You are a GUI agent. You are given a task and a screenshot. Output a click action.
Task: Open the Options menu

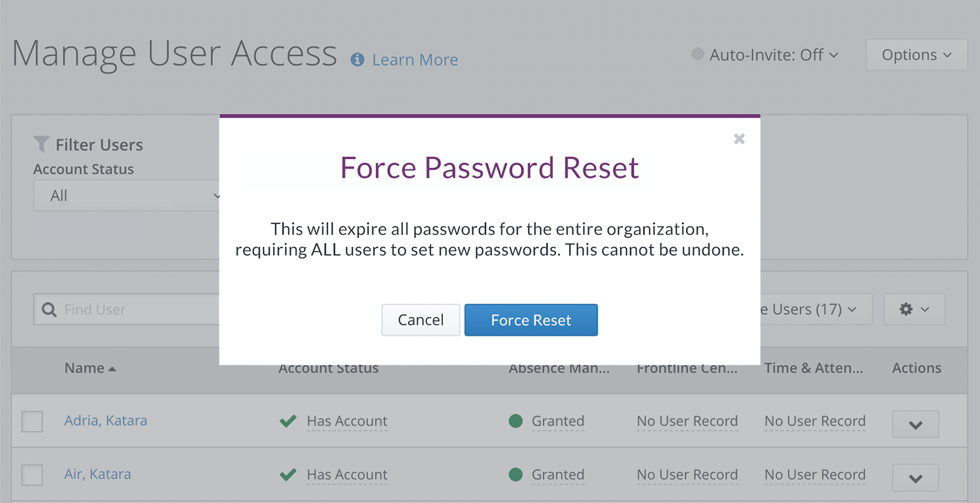pyautogui.click(x=916, y=55)
